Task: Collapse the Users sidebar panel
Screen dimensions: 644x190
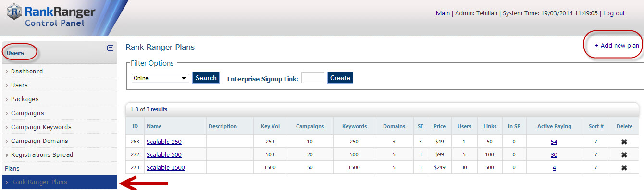Action: (110, 47)
